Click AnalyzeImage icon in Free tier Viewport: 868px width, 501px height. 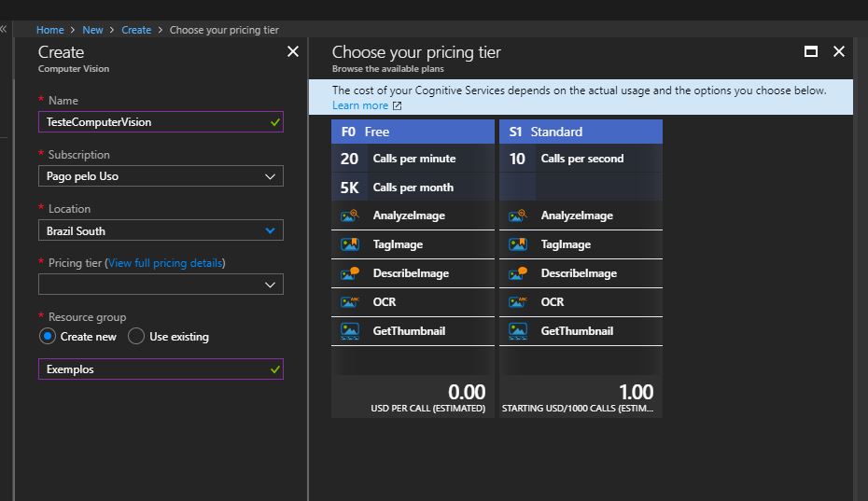pos(350,216)
